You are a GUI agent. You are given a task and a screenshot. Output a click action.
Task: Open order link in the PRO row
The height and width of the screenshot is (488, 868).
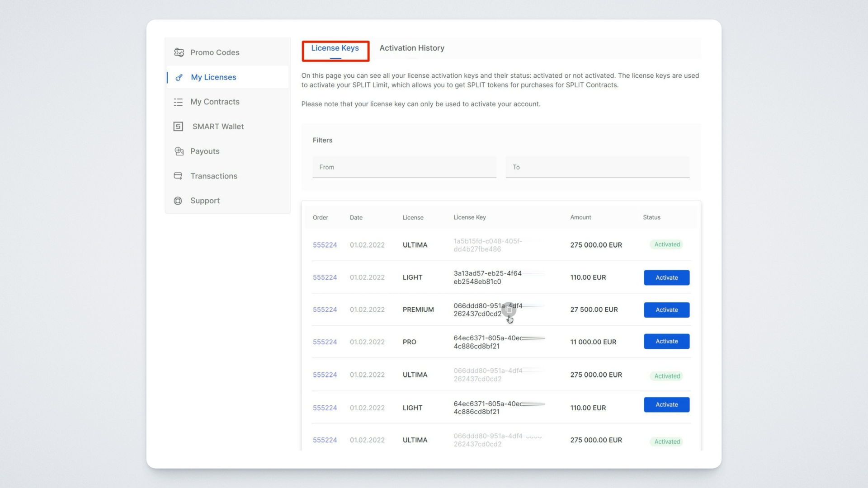[325, 342]
